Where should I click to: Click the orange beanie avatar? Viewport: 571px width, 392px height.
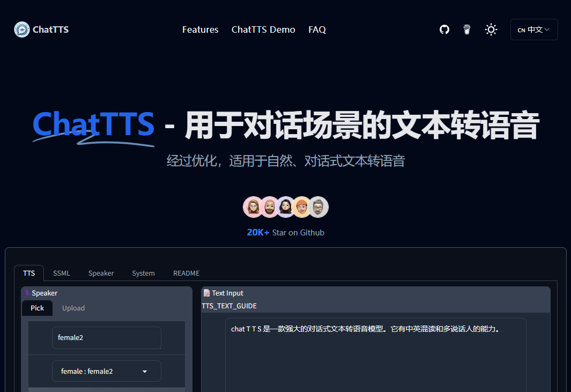(x=301, y=207)
